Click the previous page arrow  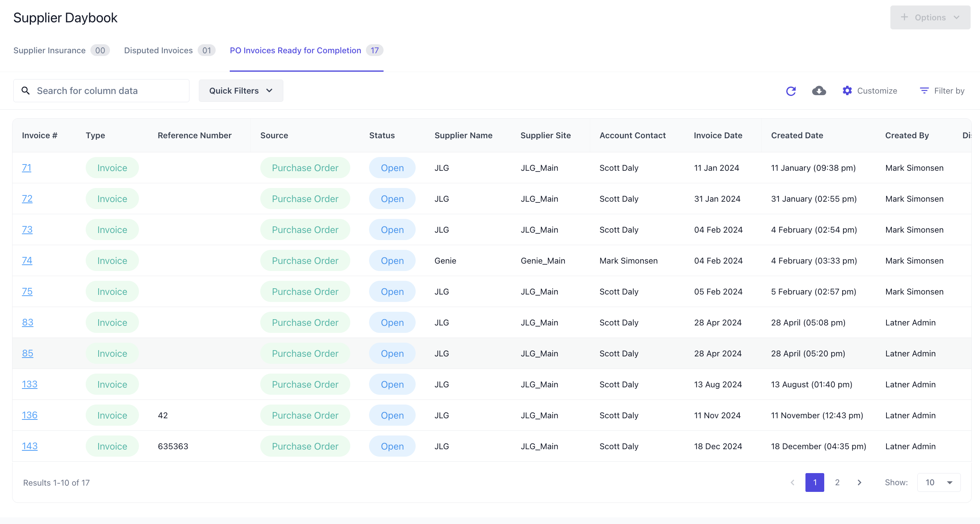point(793,482)
